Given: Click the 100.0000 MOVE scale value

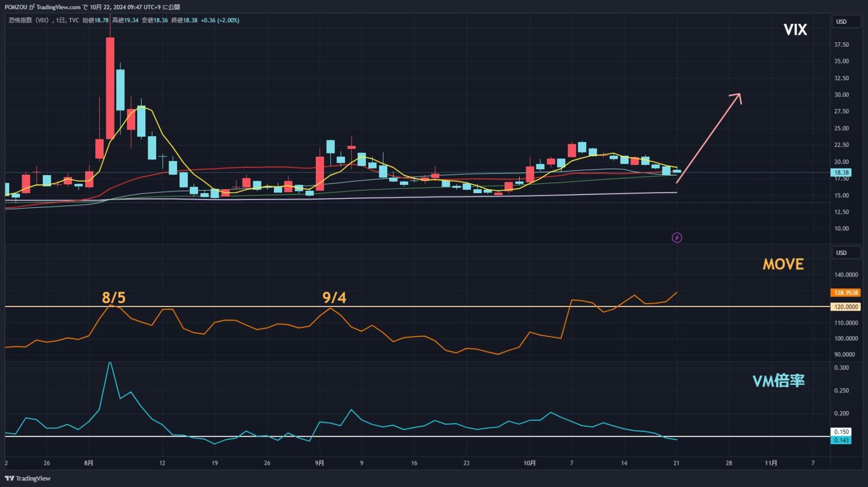Looking at the screenshot, I should pos(846,338).
